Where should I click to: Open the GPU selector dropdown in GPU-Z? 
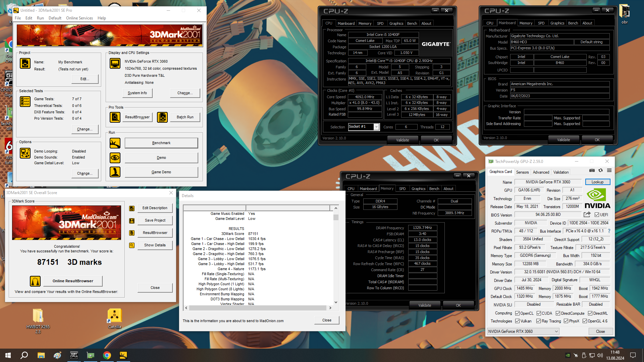(523, 331)
